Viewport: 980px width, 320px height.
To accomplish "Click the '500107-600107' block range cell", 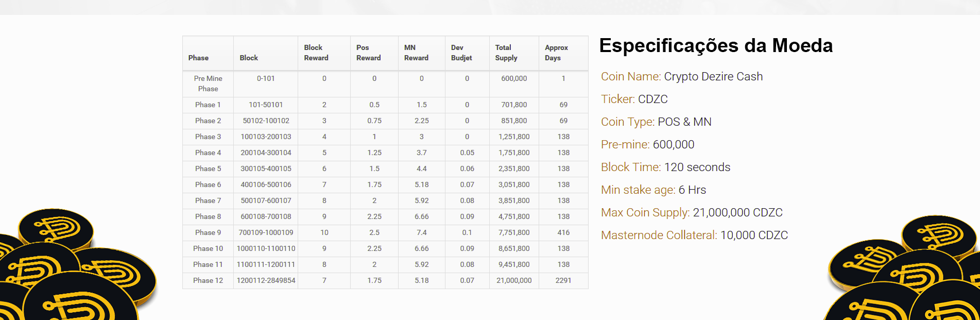I will point(266,200).
